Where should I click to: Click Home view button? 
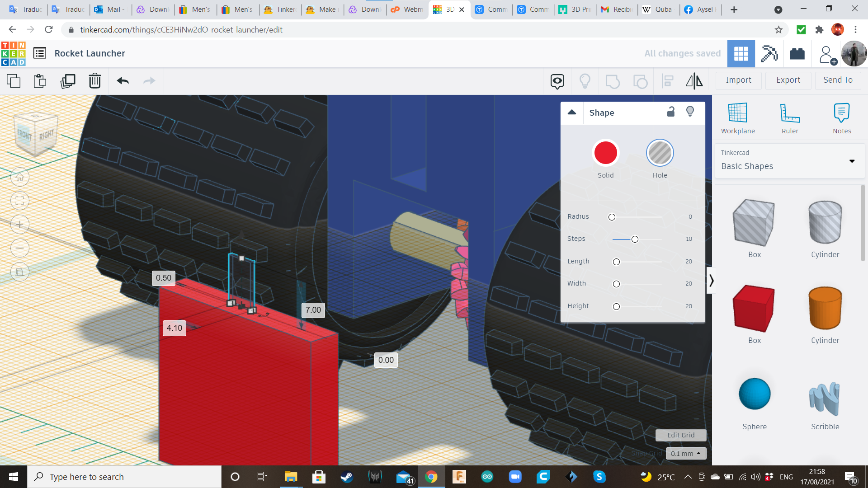point(19,177)
